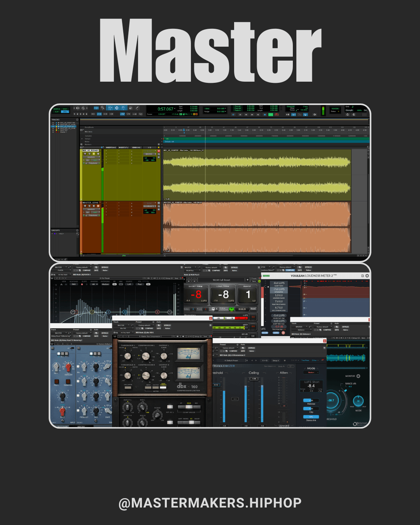This screenshot has height=525, width=420.
Task: Click the Stop button in the transport
Action: (x=264, y=114)
